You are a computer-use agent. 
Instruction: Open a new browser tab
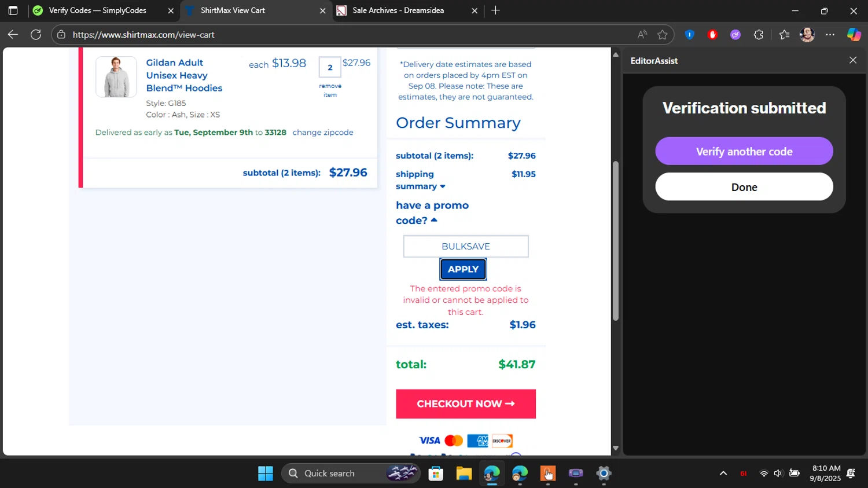[495, 10]
